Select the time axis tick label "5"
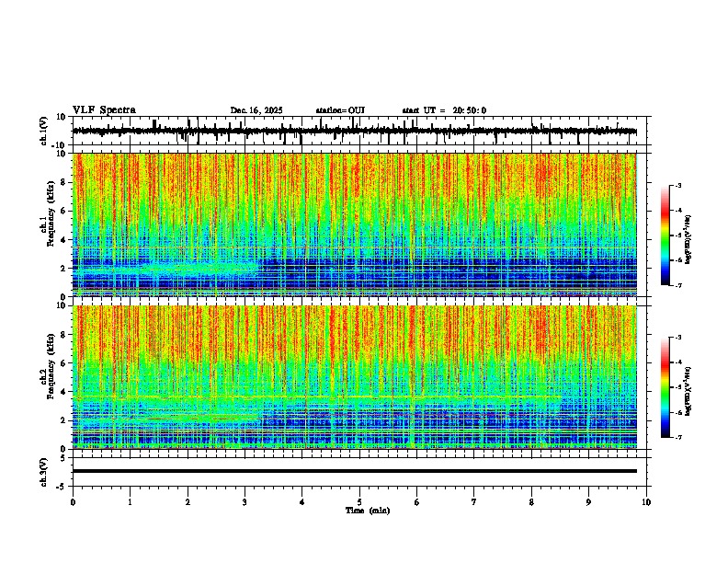The height and width of the screenshot is (563, 728). 359,502
